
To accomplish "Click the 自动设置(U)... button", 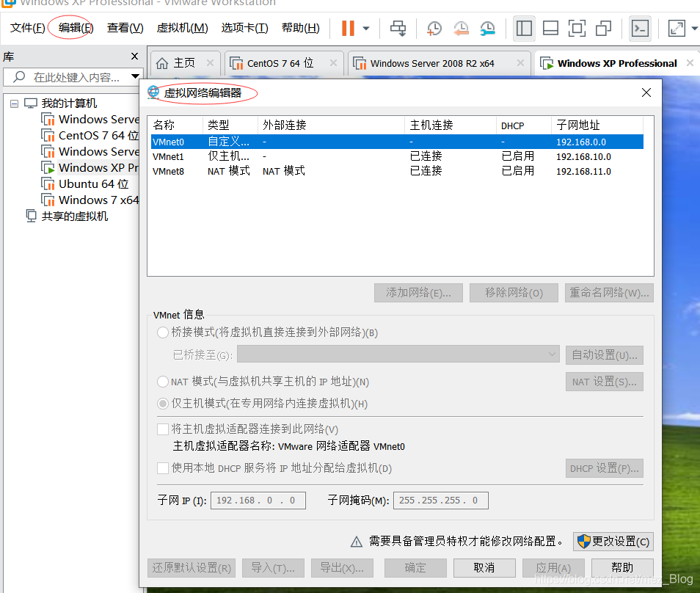I will point(605,355).
